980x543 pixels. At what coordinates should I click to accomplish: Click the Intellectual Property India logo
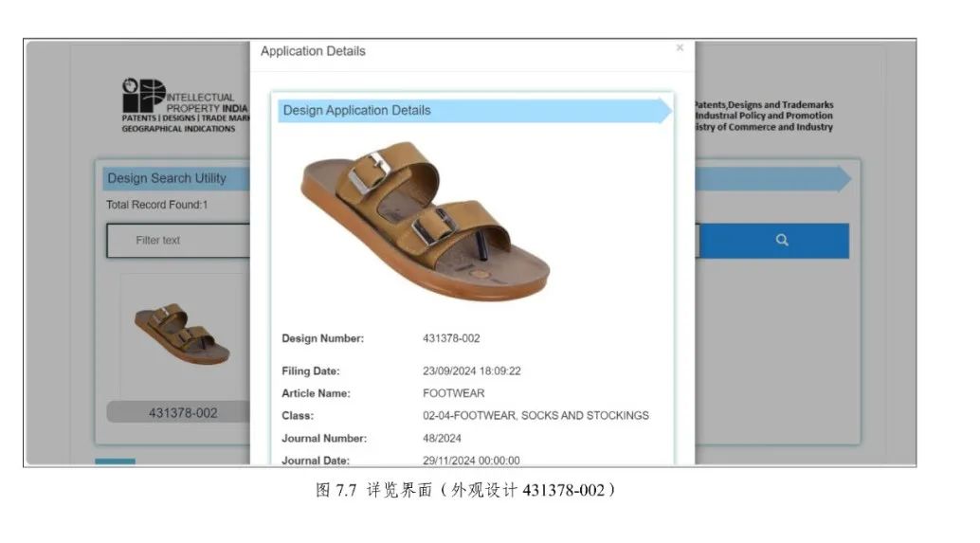click(x=185, y=106)
